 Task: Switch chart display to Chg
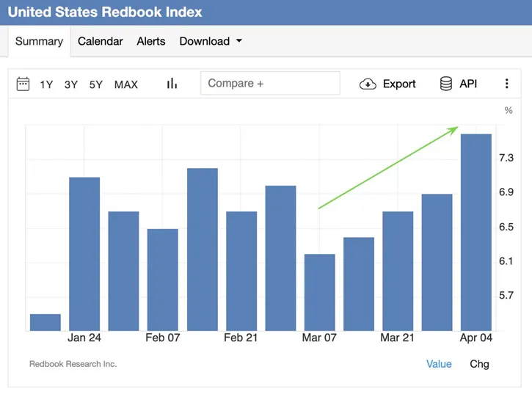click(479, 364)
